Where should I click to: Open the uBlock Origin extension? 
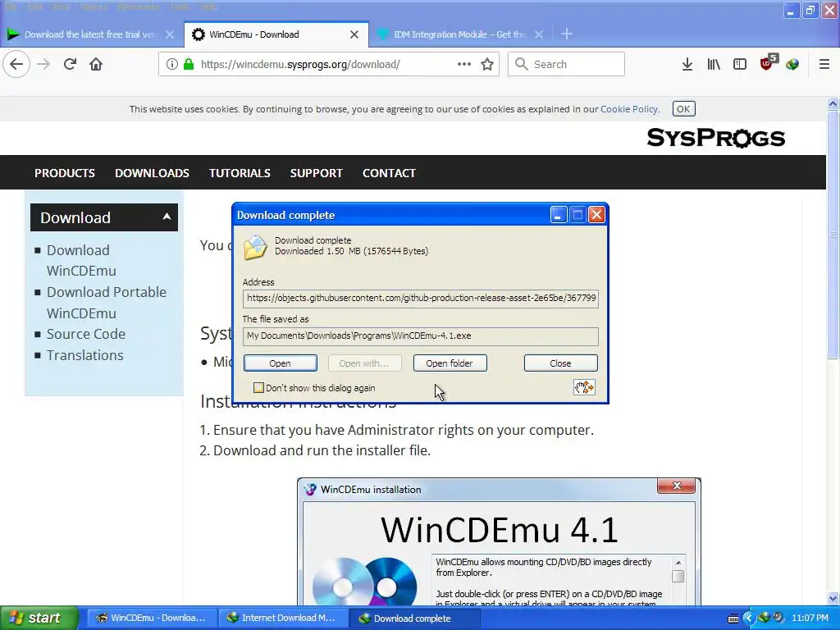click(x=767, y=63)
